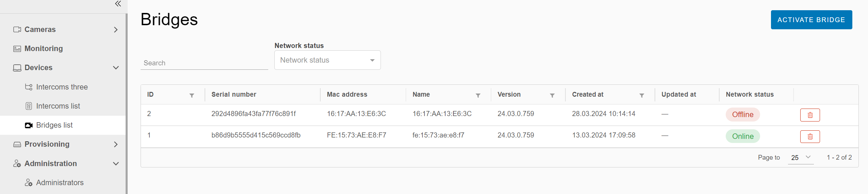Click the Monitoring chart icon
The width and height of the screenshot is (868, 194).
coord(17,49)
